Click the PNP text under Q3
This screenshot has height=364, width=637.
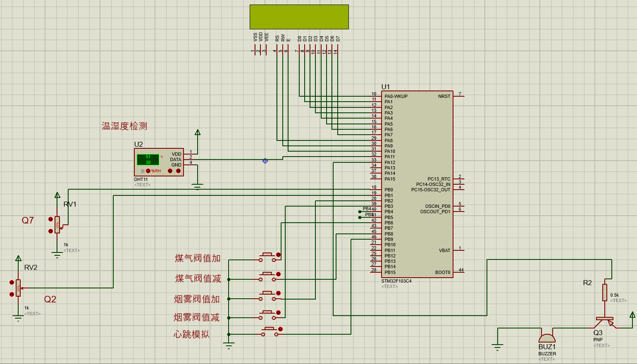pyautogui.click(x=598, y=340)
